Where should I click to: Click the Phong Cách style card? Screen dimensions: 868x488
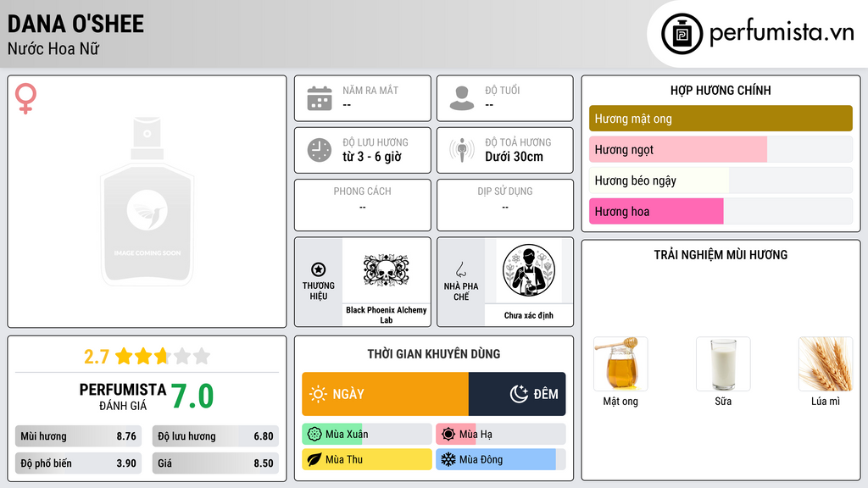click(363, 205)
